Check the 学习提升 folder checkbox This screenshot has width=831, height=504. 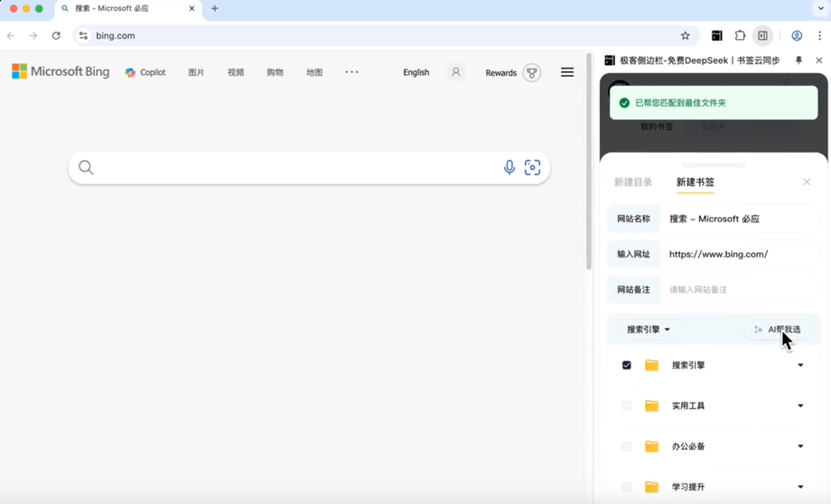(x=627, y=487)
